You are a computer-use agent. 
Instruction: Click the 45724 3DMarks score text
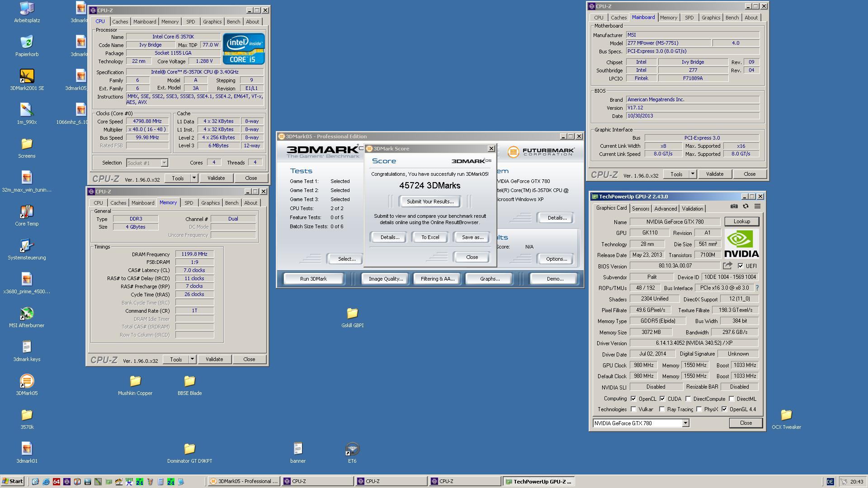click(430, 186)
